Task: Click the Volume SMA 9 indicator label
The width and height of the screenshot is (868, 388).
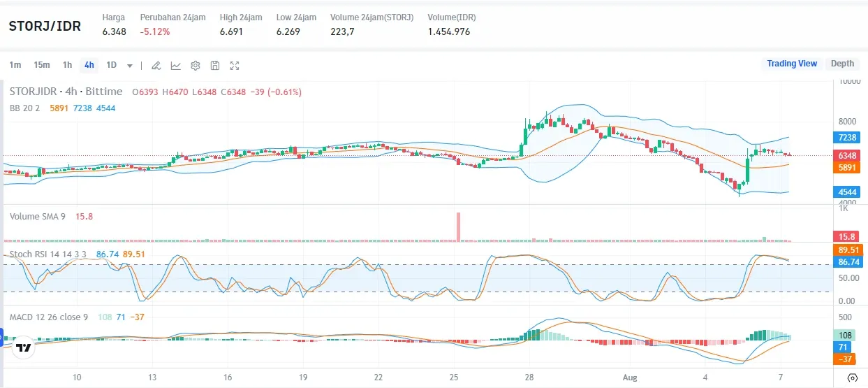Action: [x=38, y=217]
